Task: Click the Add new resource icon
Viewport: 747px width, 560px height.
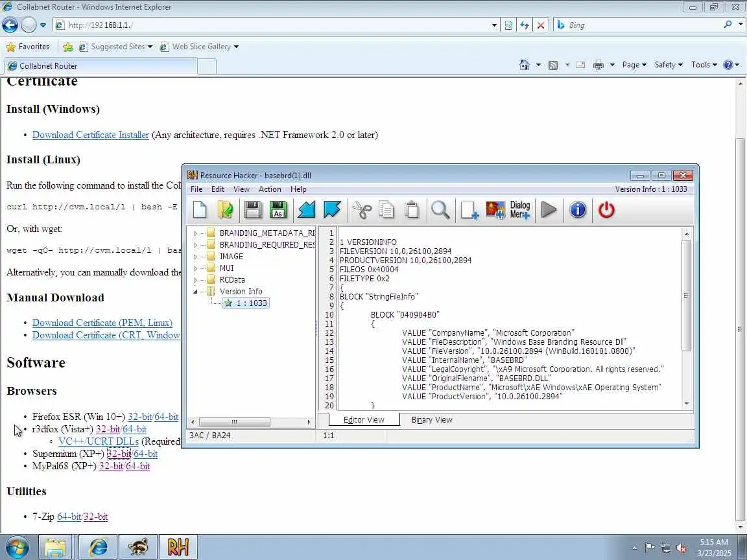Action: tap(469, 209)
